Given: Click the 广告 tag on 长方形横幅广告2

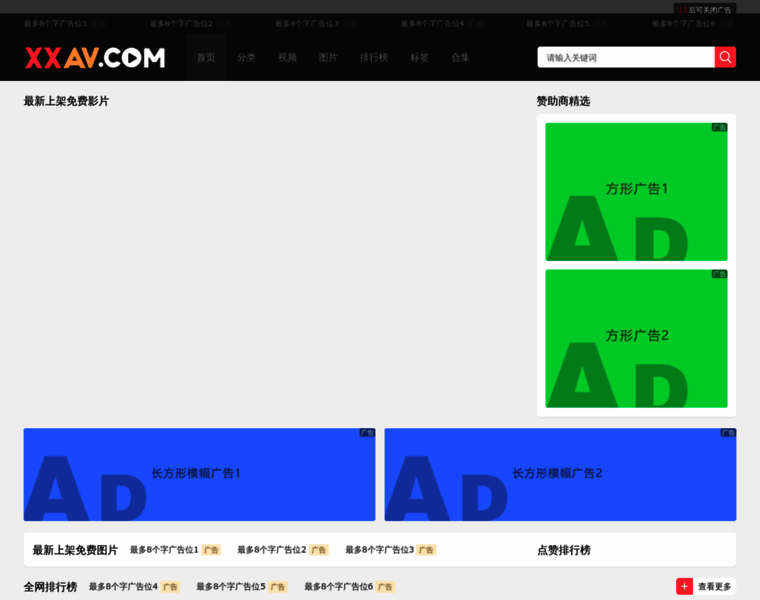Looking at the screenshot, I should [x=728, y=432].
